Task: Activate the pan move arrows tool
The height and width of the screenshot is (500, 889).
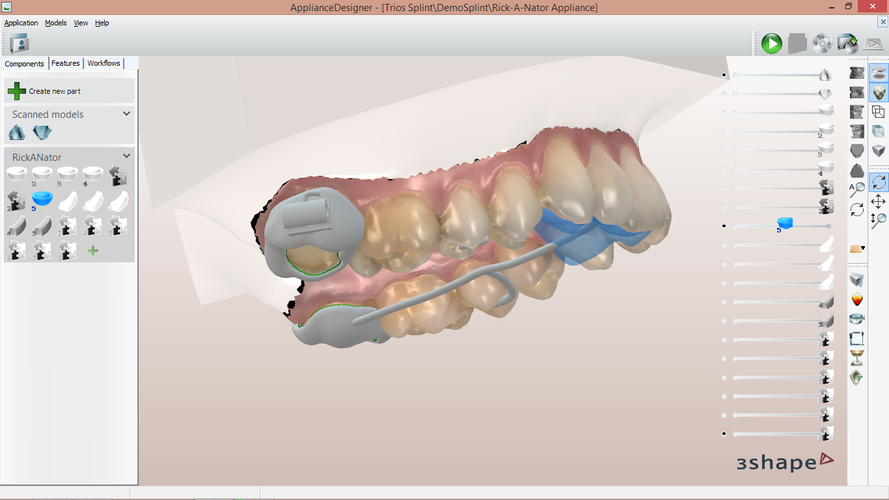Action: coord(879,201)
